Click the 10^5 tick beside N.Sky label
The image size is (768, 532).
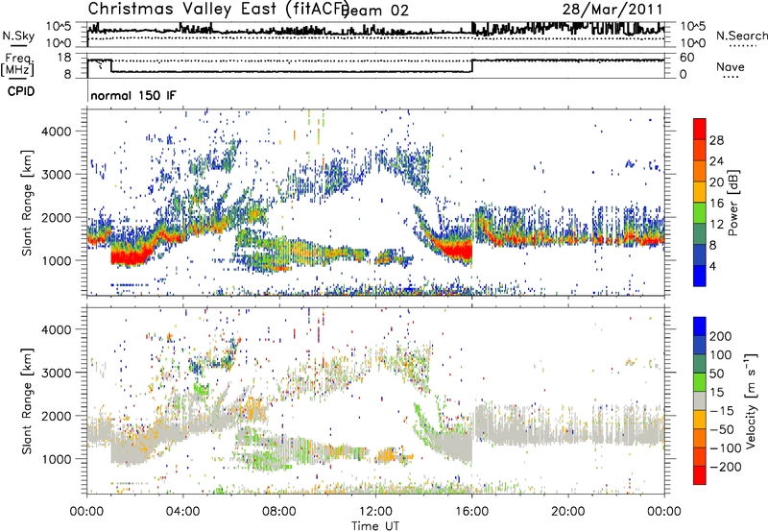click(x=59, y=27)
